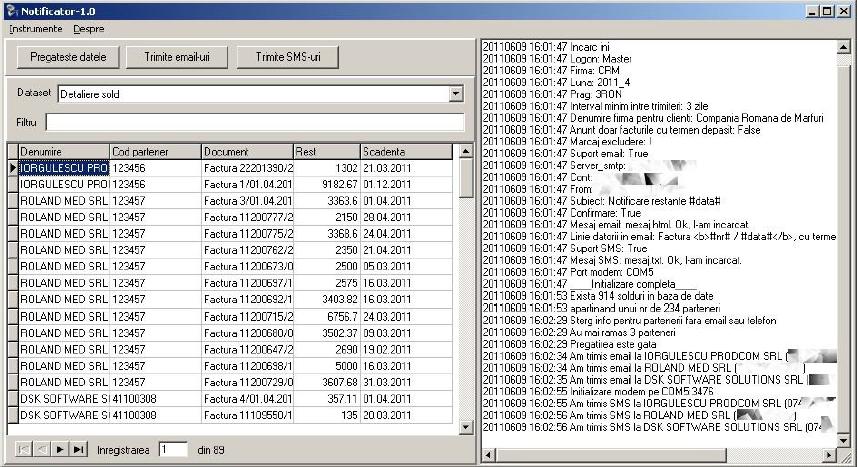The image size is (857, 467).
Task: Focus the Filtru input field
Action: [255, 122]
